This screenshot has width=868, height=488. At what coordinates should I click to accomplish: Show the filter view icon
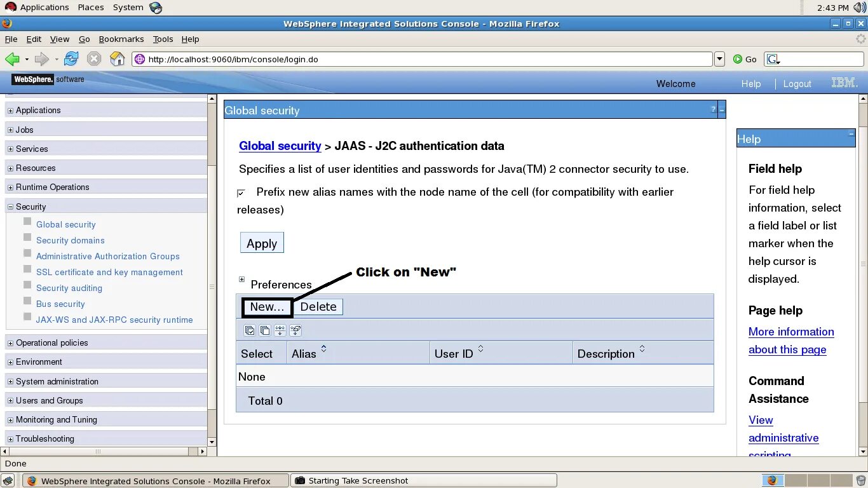coord(280,330)
